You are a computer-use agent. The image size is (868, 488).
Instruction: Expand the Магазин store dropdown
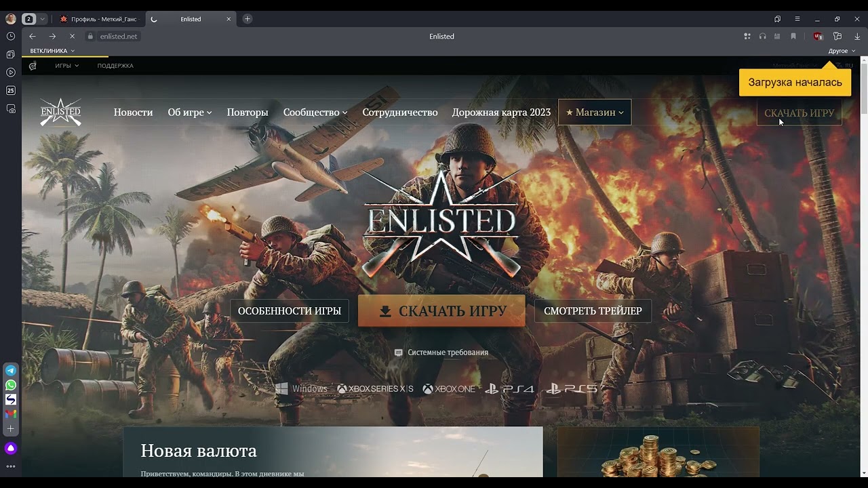[x=595, y=113]
